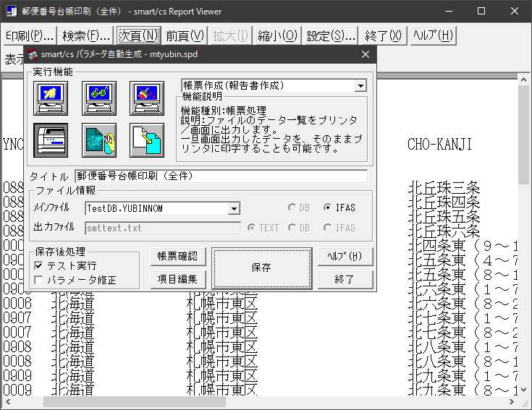Viewport: 532px width, 410px height.
Task: Click 次頁(N) in the viewer toolbar
Action: (138, 35)
